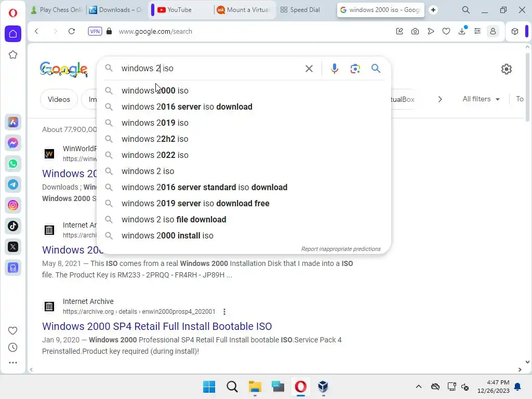Switch to the Speed Dial tab
The image size is (532, 399).
click(301, 10)
